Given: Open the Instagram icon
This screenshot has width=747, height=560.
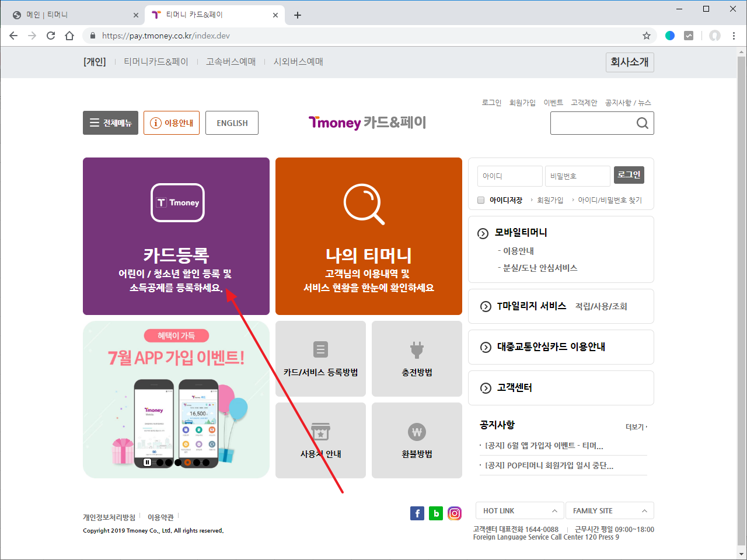Looking at the screenshot, I should [455, 513].
